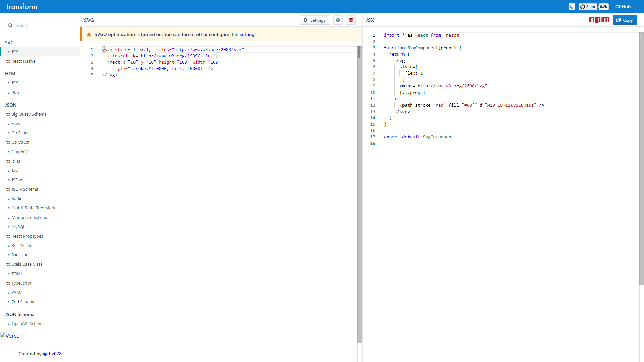
Task: Click the SVG editor vertical scrollbar
Action: pos(360,194)
